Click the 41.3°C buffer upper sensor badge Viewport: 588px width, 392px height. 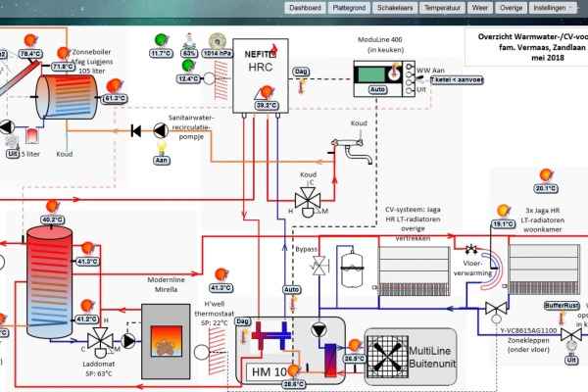(87, 261)
